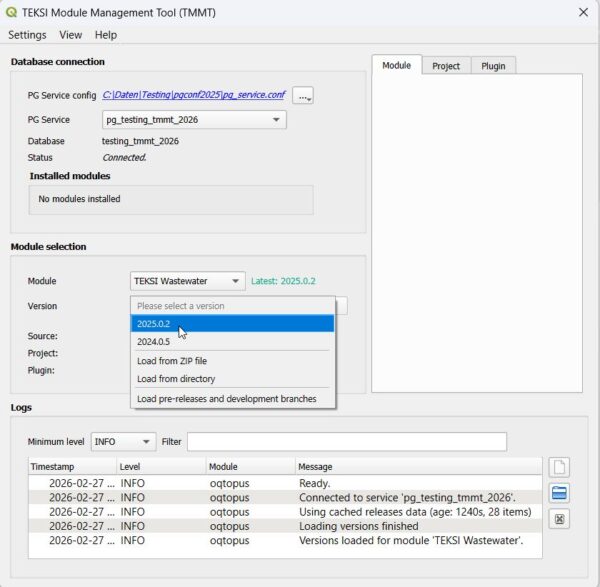Click the clear logs X icon

pyautogui.click(x=560, y=519)
